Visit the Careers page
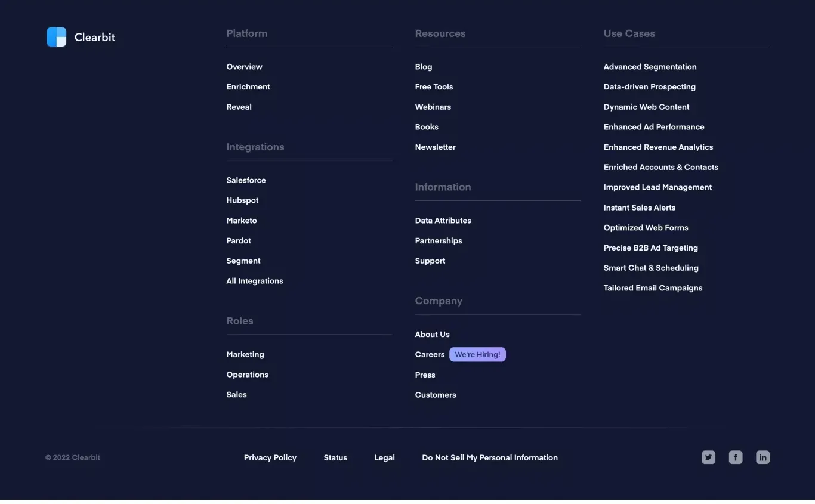 coord(430,355)
